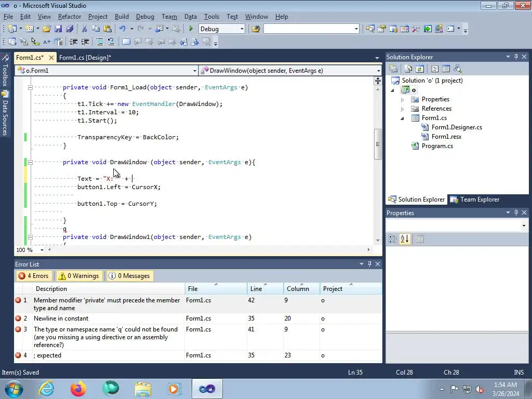Toggle the 0 Messages filter button
532x399 pixels.
pos(129,276)
